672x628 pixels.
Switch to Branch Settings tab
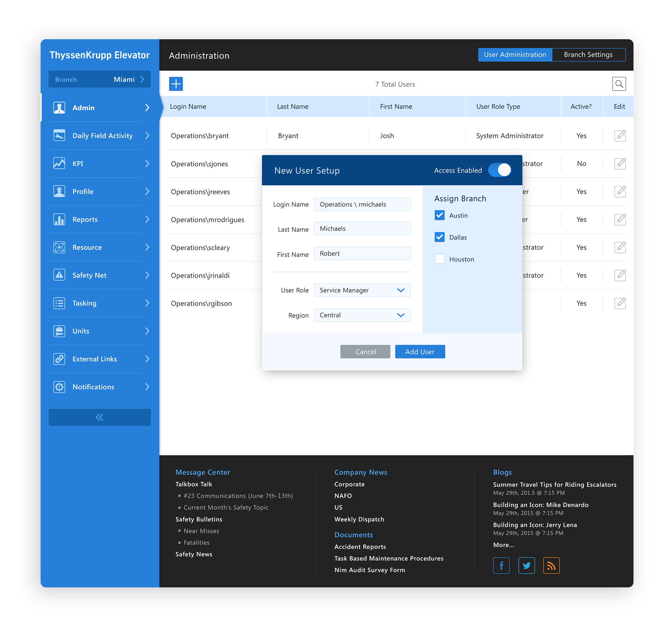[x=588, y=55]
